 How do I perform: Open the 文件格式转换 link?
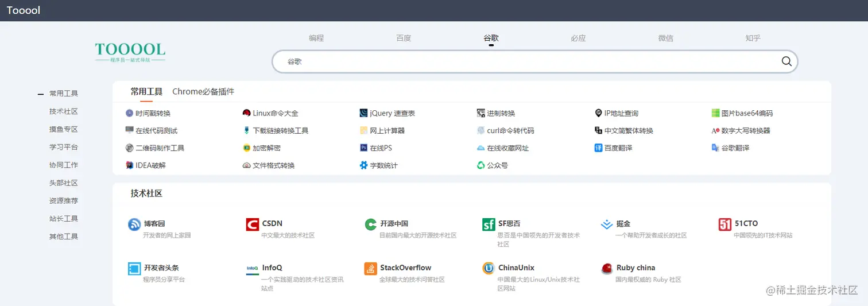[x=273, y=165]
